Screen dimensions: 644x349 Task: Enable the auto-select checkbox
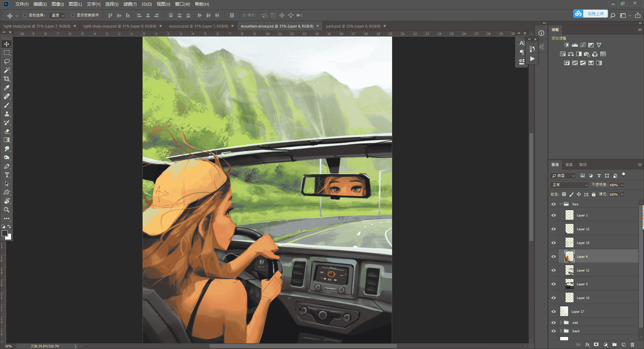coord(25,15)
